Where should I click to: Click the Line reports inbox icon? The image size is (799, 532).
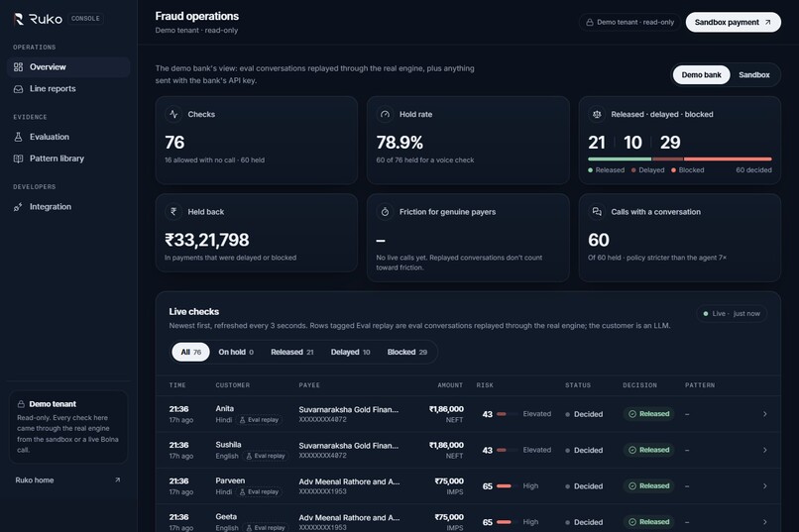19,89
